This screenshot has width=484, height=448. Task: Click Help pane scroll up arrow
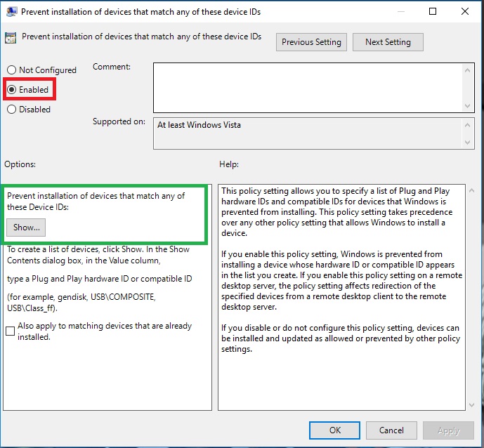[471, 191]
